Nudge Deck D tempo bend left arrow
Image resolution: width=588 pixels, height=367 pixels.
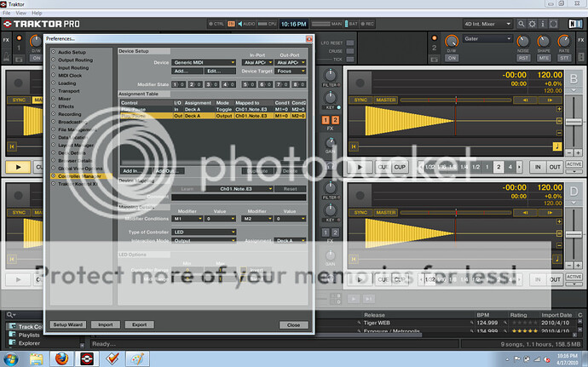tap(525, 213)
